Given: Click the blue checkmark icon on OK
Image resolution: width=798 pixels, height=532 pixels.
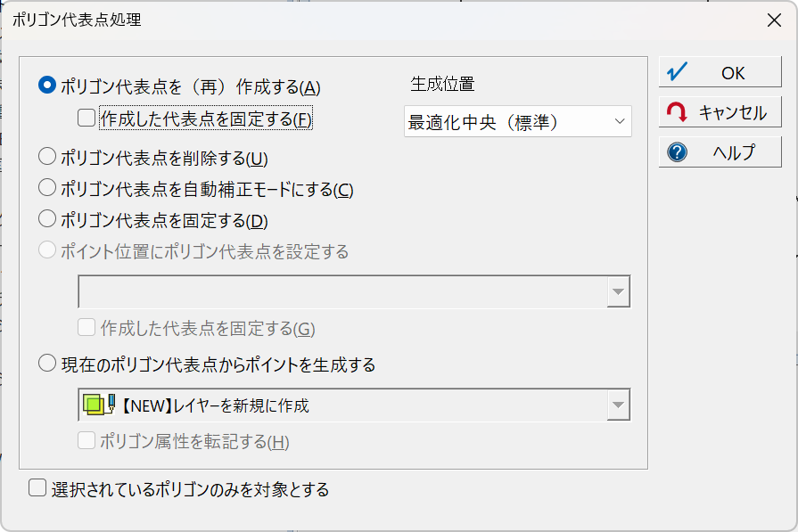Looking at the screenshot, I should [x=677, y=72].
